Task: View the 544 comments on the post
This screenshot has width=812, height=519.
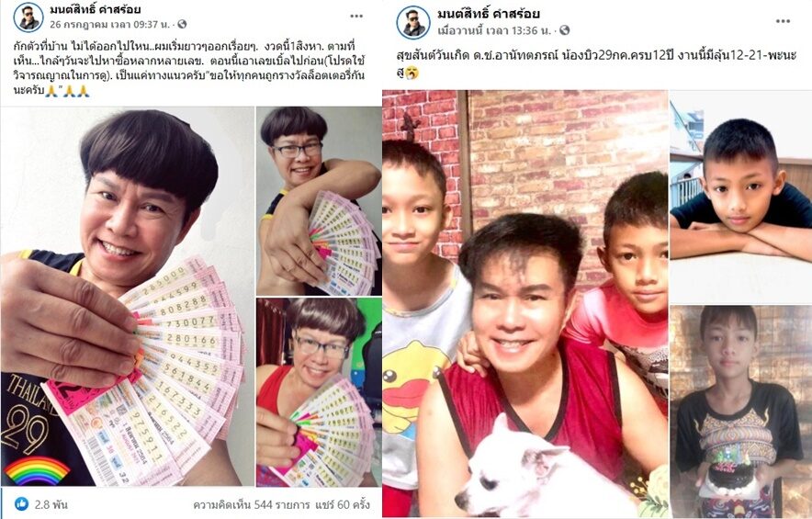Action: (251, 504)
